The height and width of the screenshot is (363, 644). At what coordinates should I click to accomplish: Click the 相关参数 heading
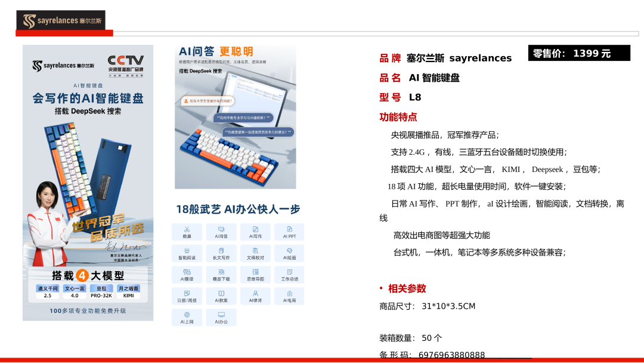tap(407, 288)
